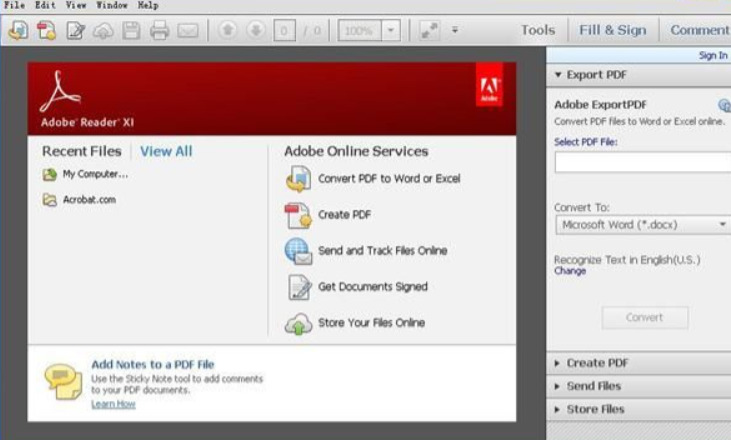
Task: Open the Tools pane tab
Action: click(x=538, y=30)
